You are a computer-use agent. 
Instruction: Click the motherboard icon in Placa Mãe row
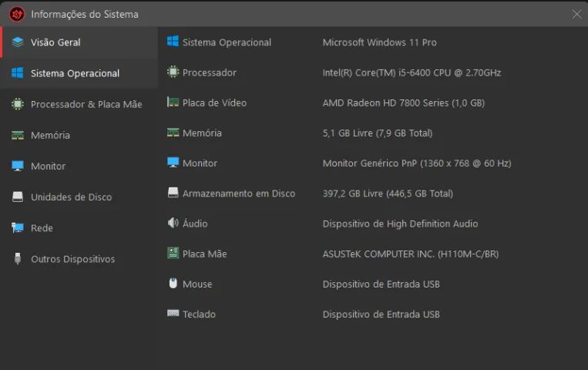[x=173, y=253]
